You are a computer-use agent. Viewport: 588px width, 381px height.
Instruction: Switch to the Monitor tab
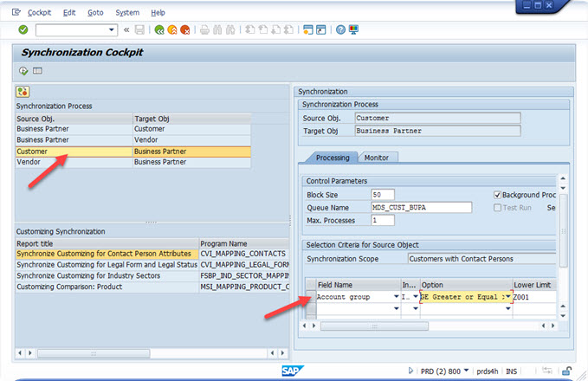pyautogui.click(x=377, y=158)
